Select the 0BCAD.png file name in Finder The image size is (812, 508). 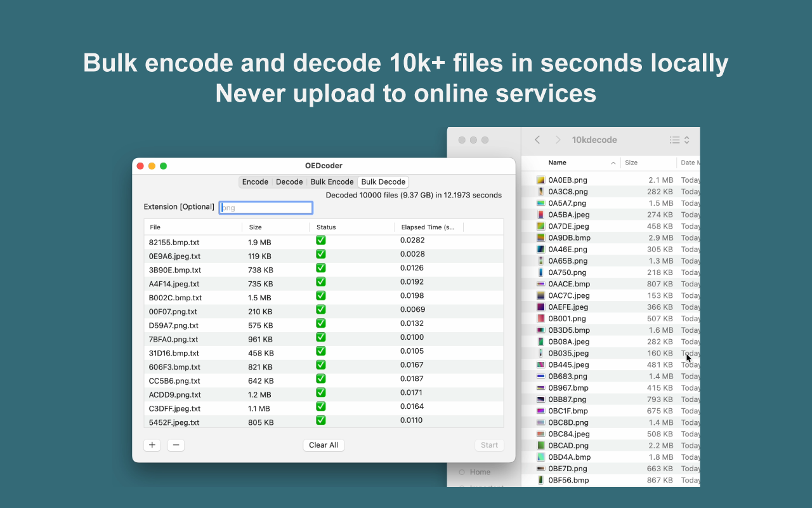568,446
